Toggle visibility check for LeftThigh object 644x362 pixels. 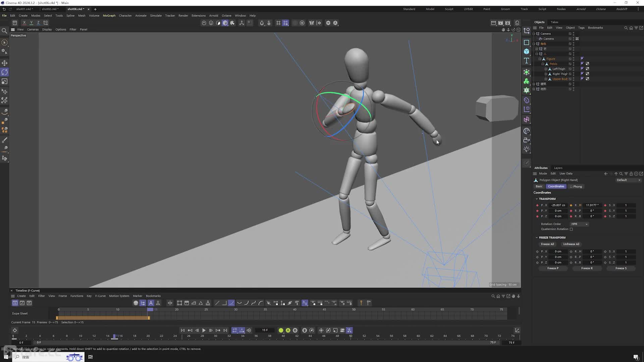coord(570,69)
